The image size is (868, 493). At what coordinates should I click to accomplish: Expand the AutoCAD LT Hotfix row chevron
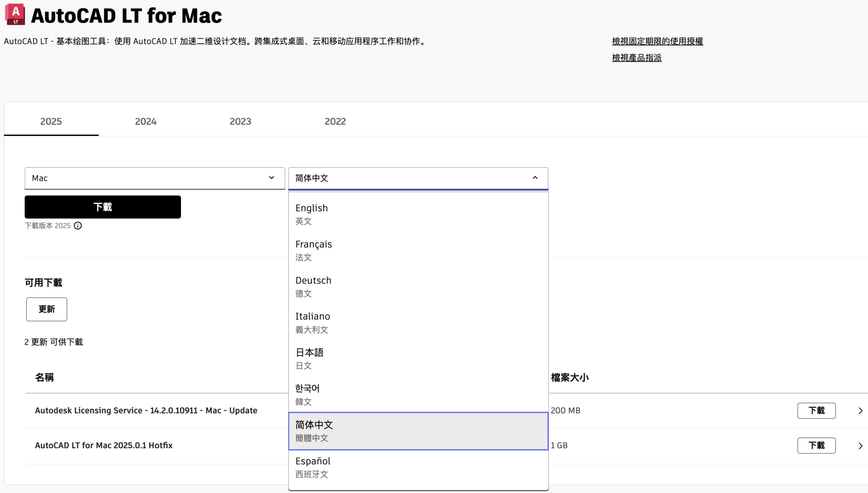860,446
